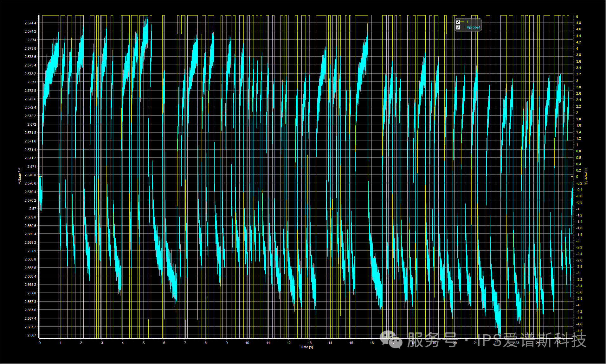This screenshot has width=606, height=364.
Task: Click the 2.567 voltage axis label
Action: pyautogui.click(x=32, y=335)
